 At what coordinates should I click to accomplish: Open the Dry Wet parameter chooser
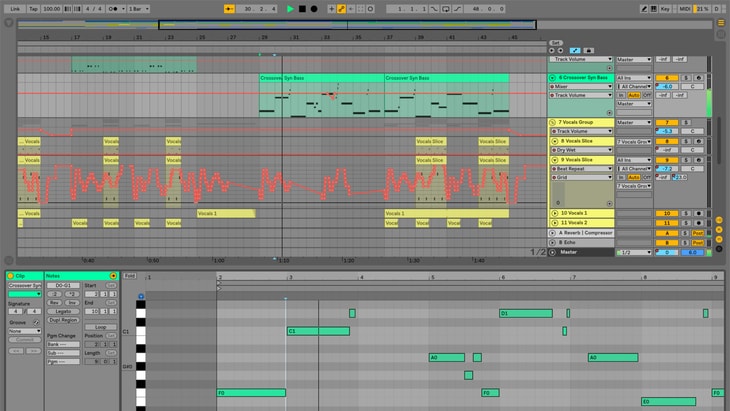(581, 150)
